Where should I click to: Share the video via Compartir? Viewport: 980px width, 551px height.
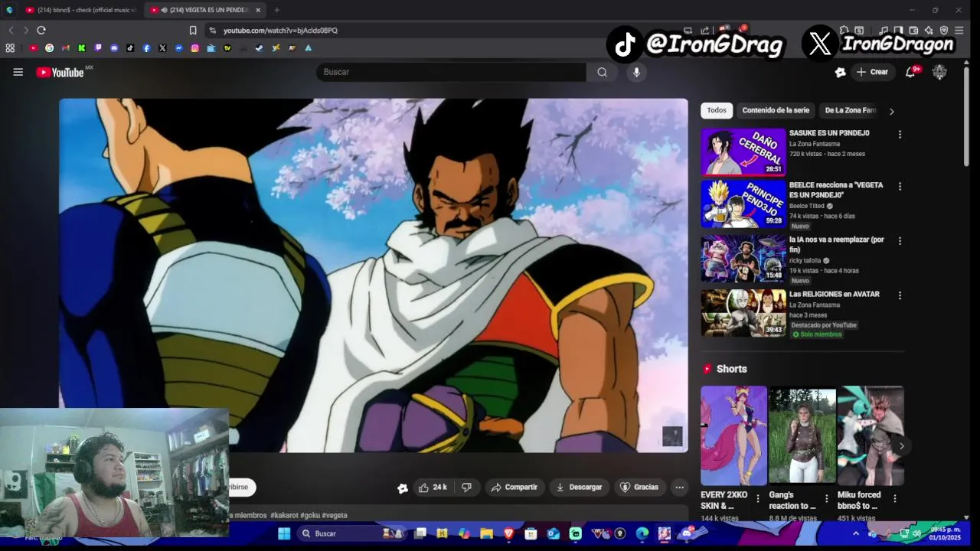click(514, 487)
